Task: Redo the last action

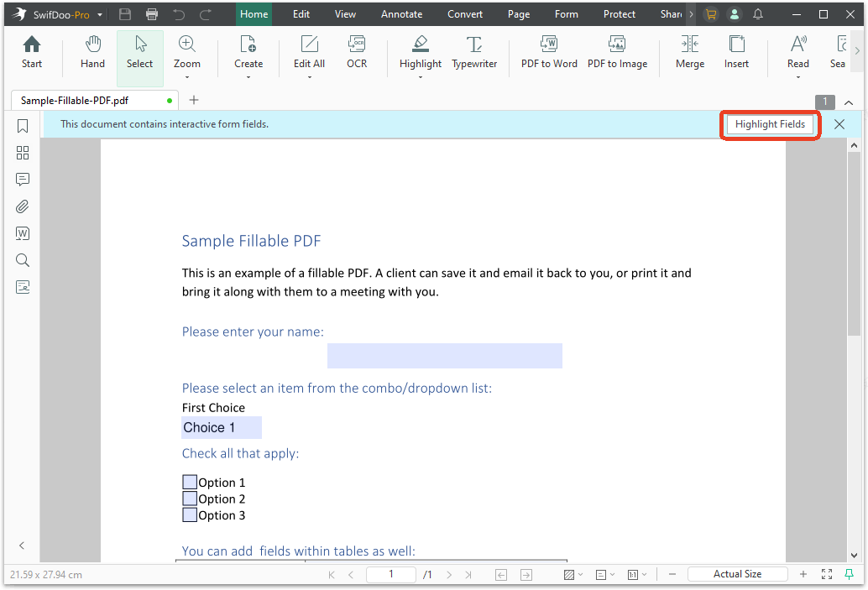Action: (206, 14)
